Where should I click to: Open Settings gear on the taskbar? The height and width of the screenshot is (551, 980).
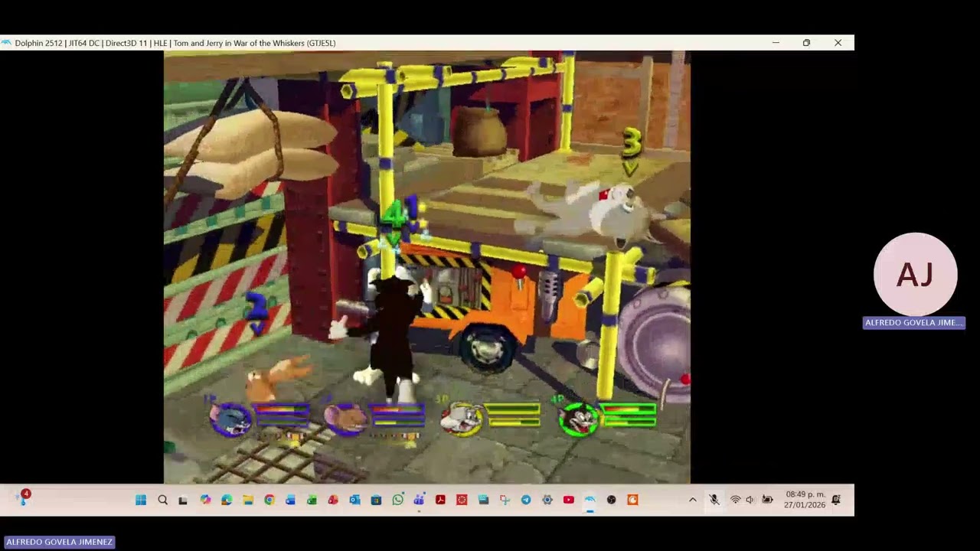pos(547,500)
